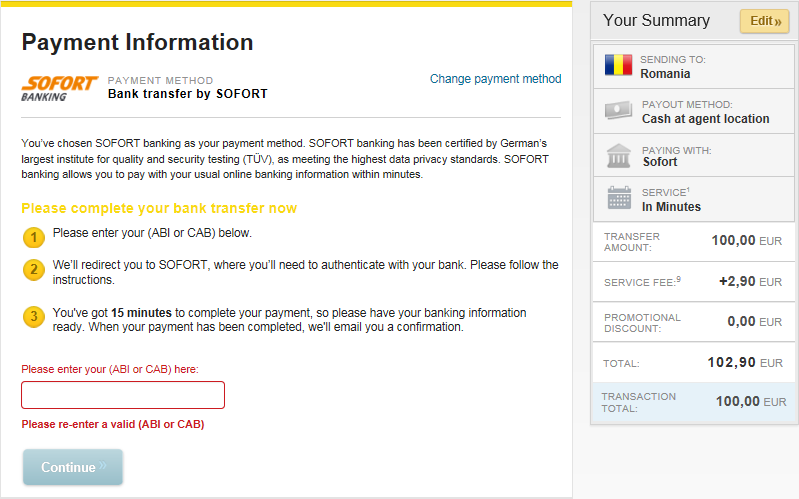This screenshot has width=799, height=499.
Task: Click the calendar service icon
Action: (x=619, y=199)
